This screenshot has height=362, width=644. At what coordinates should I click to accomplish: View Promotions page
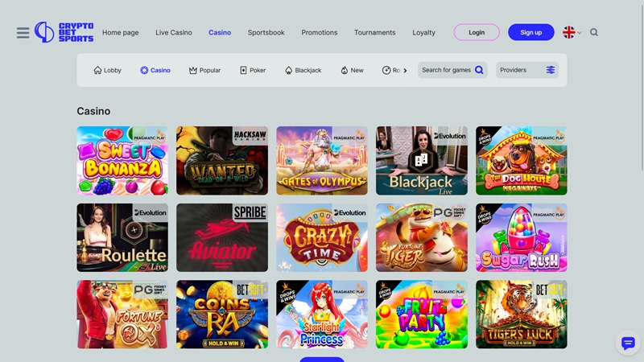coord(320,32)
